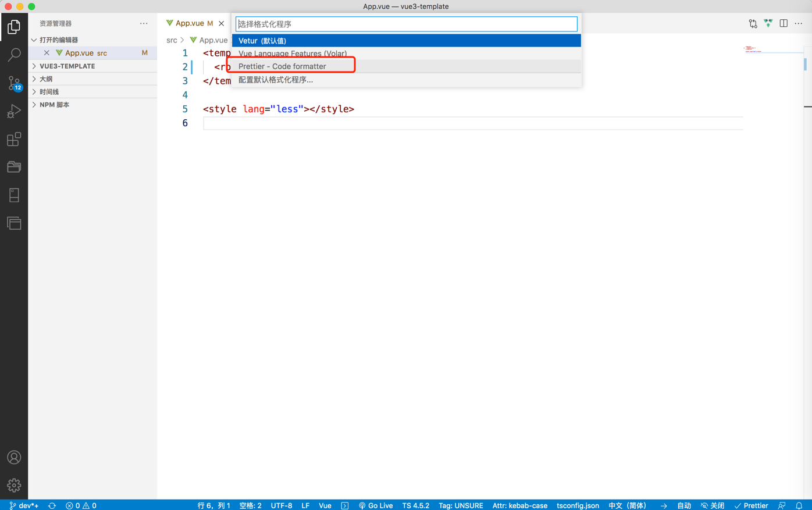Open editor More Actions ellipsis
Image resolution: width=812 pixels, height=510 pixels.
coord(799,24)
